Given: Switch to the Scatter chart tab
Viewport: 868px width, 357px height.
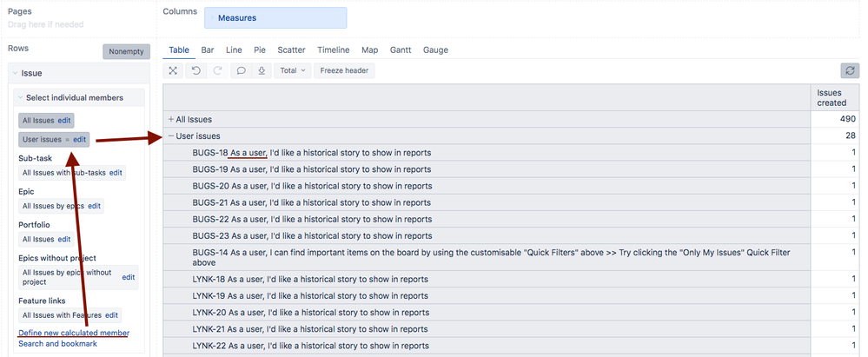Looking at the screenshot, I should coord(291,50).
